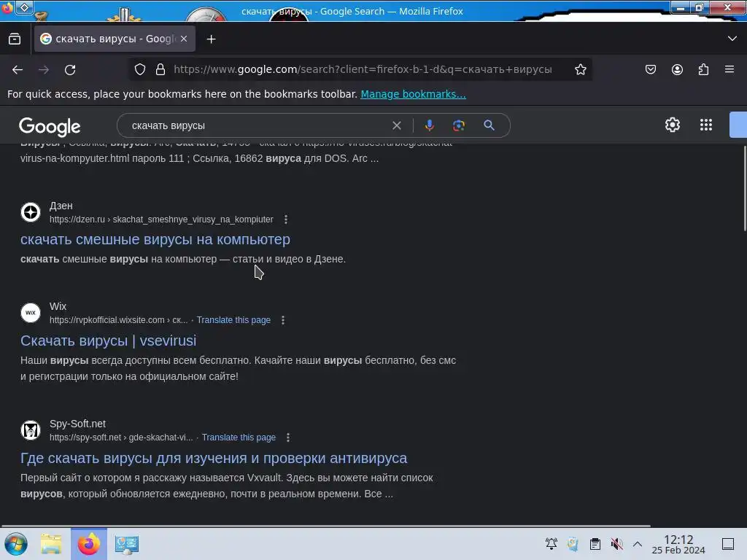This screenshot has height=560, width=747.
Task: Open the Дзен result favicon
Action: click(x=31, y=212)
